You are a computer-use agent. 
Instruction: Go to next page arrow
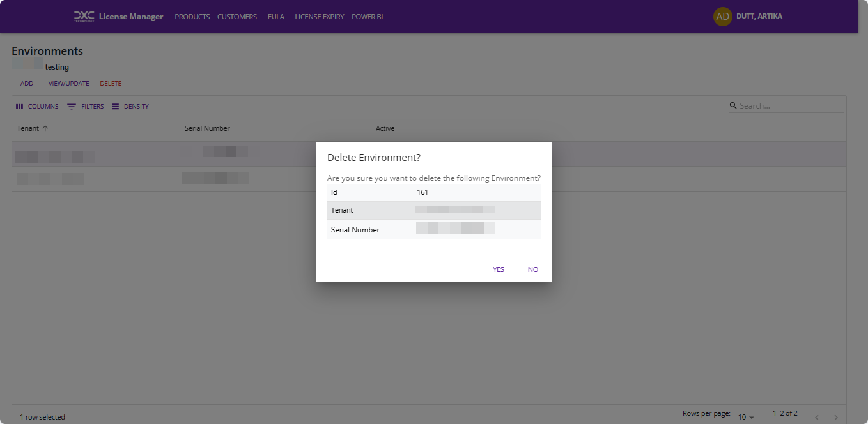tap(835, 417)
